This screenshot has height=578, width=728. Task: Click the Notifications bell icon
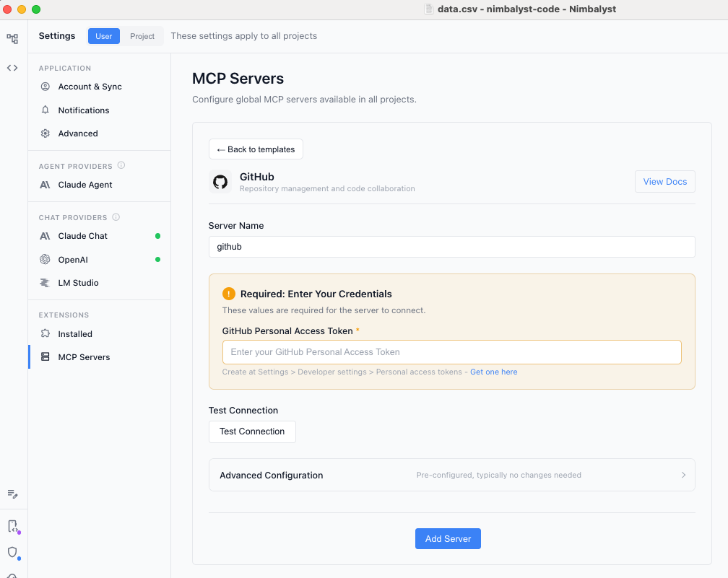pos(45,110)
